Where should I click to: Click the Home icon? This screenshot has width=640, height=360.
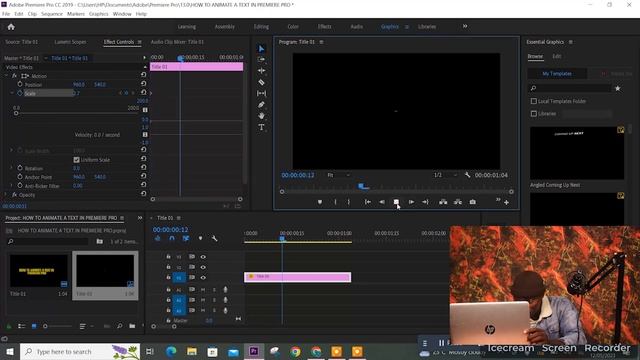11,27
